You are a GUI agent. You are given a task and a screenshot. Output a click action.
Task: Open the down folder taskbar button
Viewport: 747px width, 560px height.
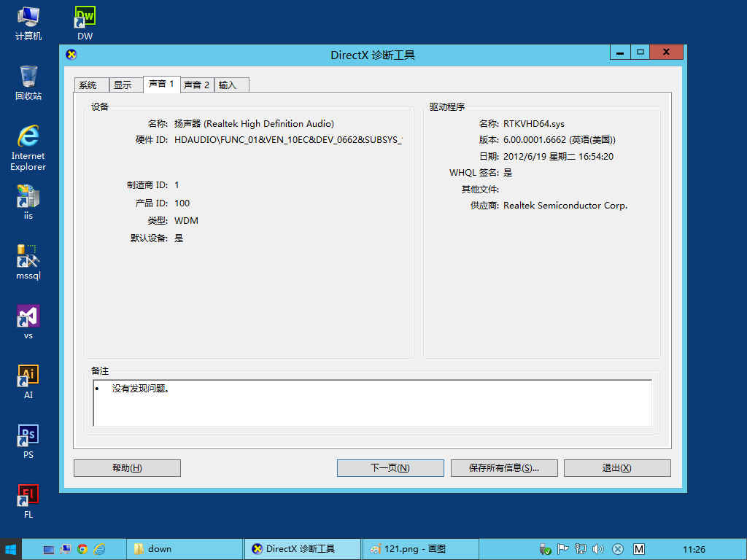tap(185, 550)
